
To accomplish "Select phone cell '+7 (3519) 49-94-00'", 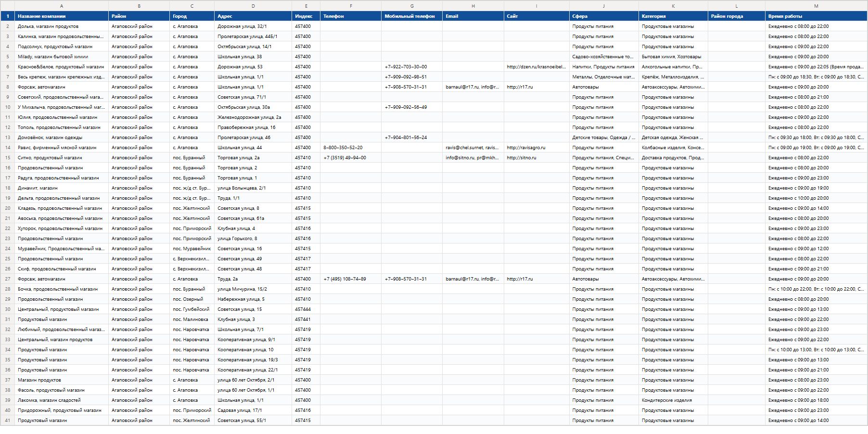I will pyautogui.click(x=351, y=158).
